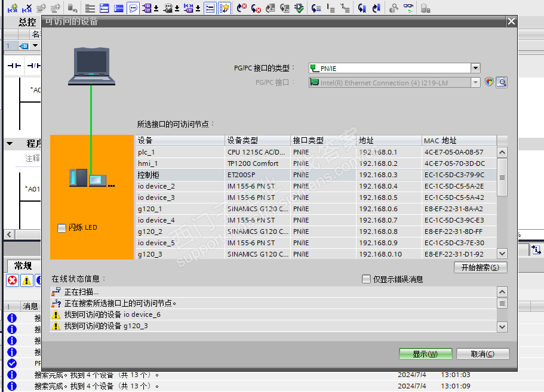Click the delete network toolbar icon
The image size is (544, 392).
[27, 8]
